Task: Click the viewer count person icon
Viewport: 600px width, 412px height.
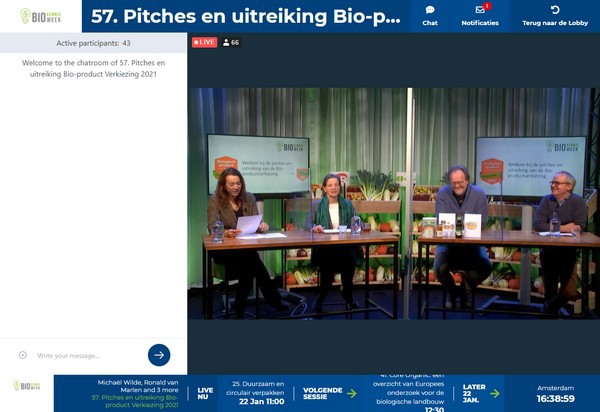Action: pyautogui.click(x=227, y=42)
